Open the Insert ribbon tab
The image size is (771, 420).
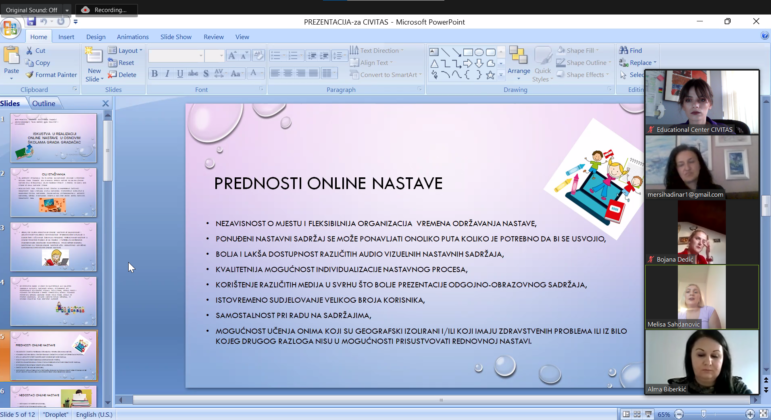[x=66, y=37]
